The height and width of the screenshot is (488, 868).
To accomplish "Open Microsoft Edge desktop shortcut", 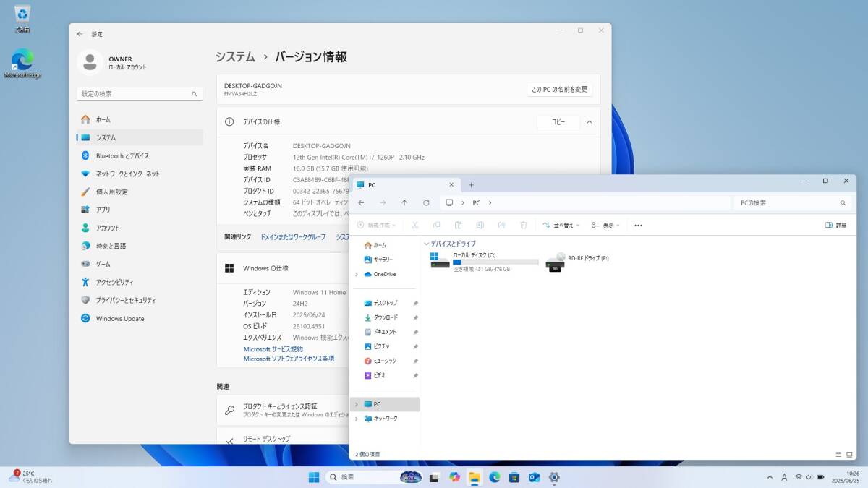I will point(22,63).
